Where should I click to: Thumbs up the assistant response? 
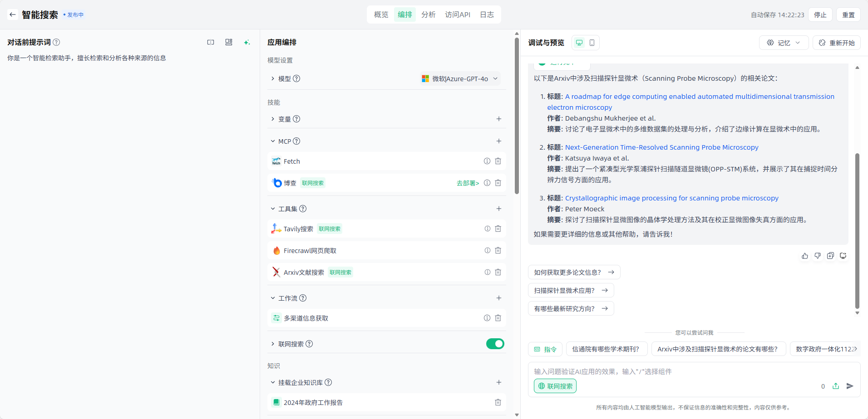tap(805, 256)
